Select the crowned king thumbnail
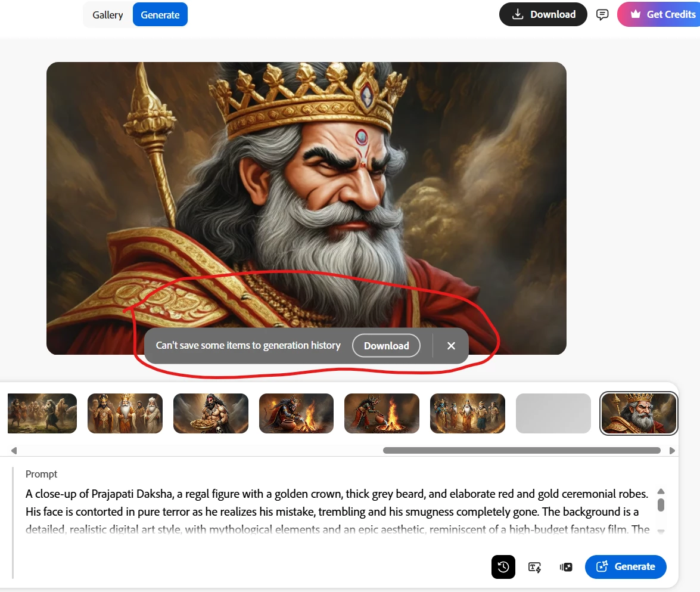Screen dimensions: 700x592 click(x=639, y=413)
